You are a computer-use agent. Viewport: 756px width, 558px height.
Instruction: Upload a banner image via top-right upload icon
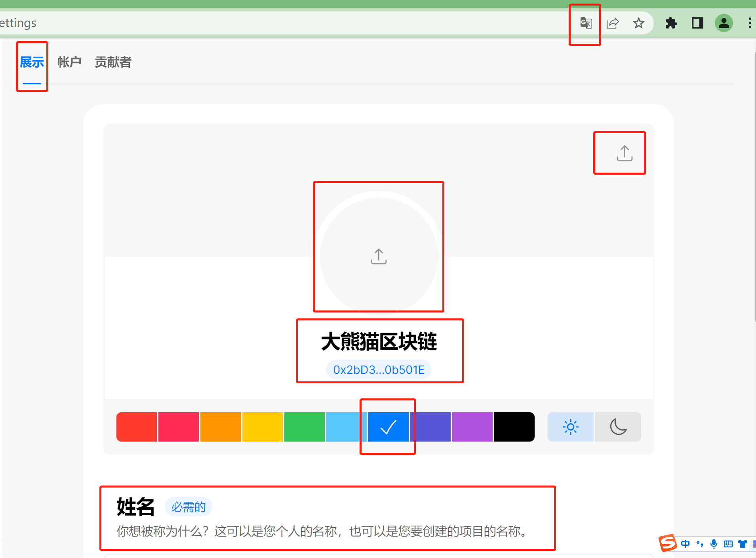tap(624, 153)
